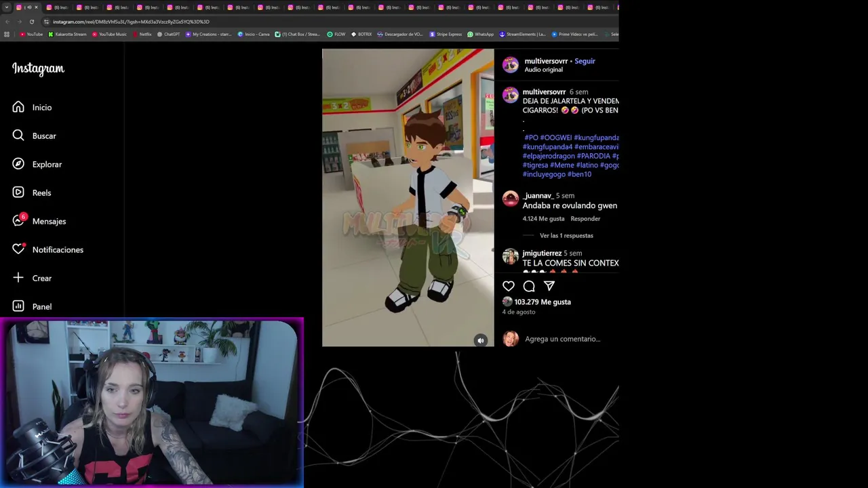Expand Ver las 1 respuestas

[x=566, y=236]
